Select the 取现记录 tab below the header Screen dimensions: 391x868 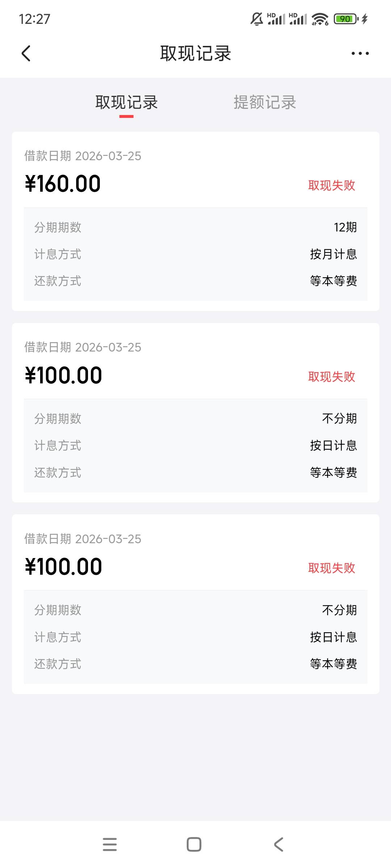(126, 102)
